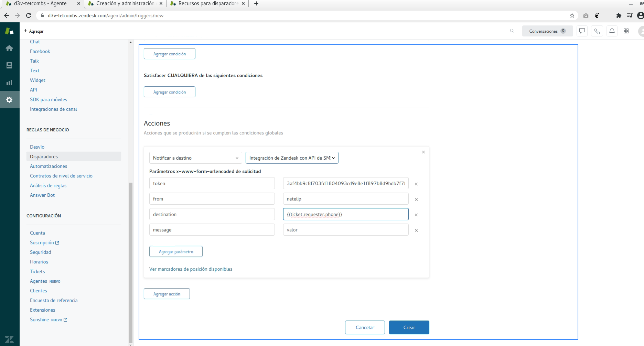The image size is (644, 346).
Task: Open the Integración de Zendesk target dropdown
Action: coord(292,158)
